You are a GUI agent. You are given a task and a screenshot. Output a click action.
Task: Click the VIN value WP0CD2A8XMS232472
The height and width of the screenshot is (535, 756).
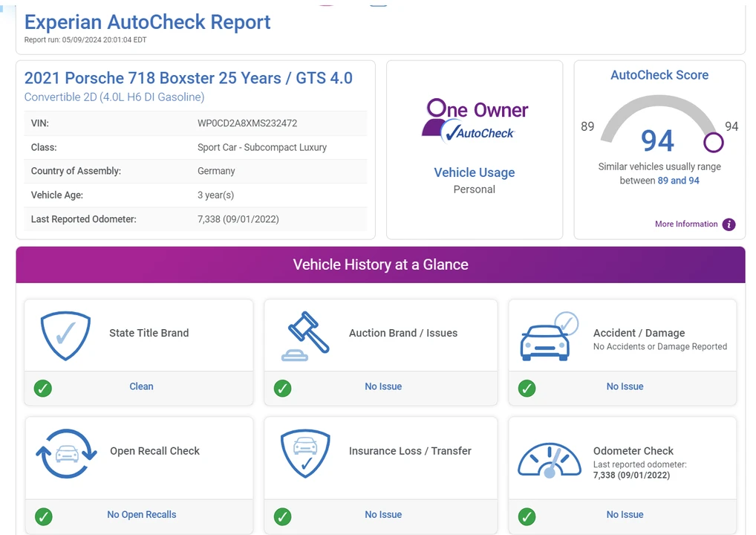point(247,123)
